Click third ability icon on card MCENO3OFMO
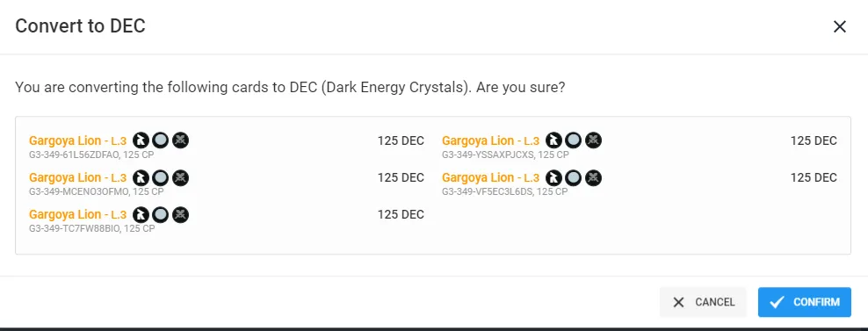Screen dimensions: 868x331 [180, 177]
